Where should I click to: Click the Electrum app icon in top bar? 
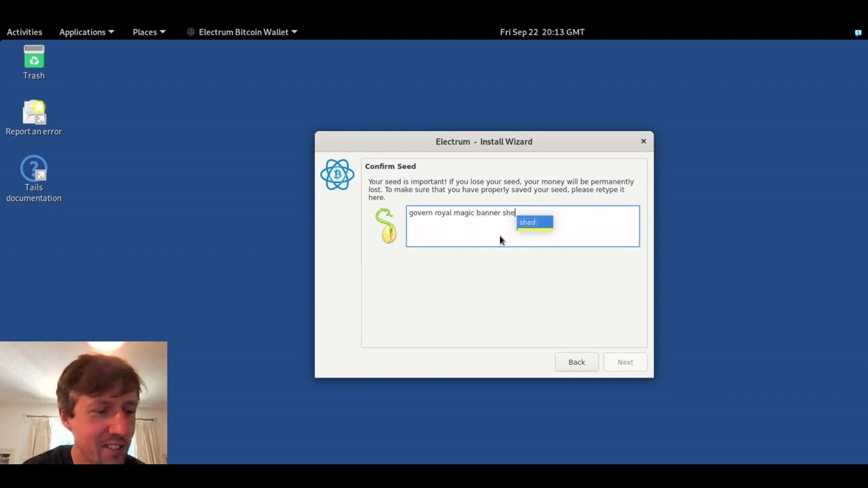191,32
